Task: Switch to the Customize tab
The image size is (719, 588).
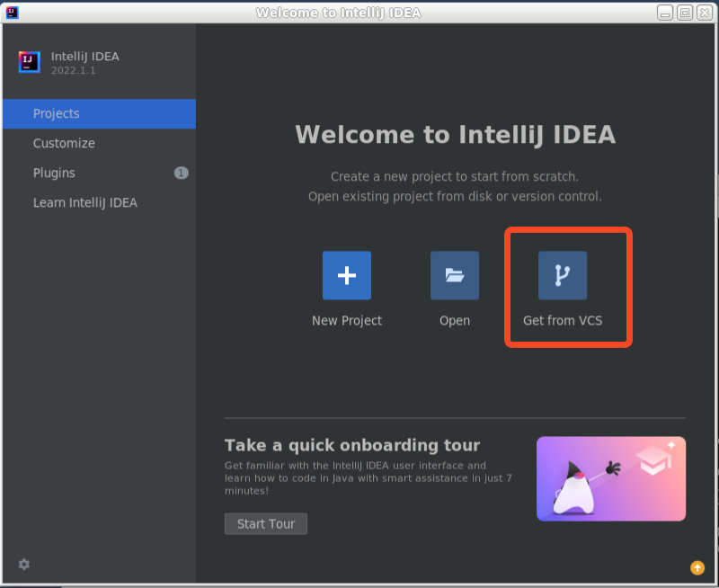Action: (x=99, y=143)
